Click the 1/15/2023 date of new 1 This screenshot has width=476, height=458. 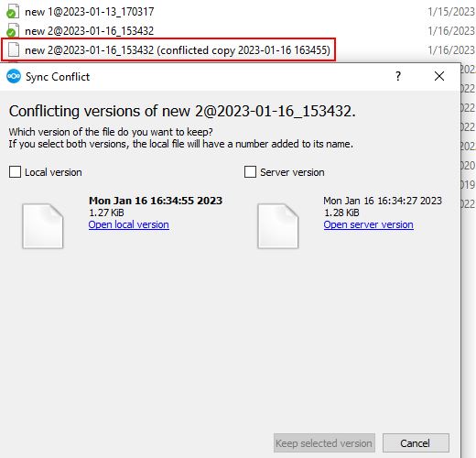pos(451,12)
